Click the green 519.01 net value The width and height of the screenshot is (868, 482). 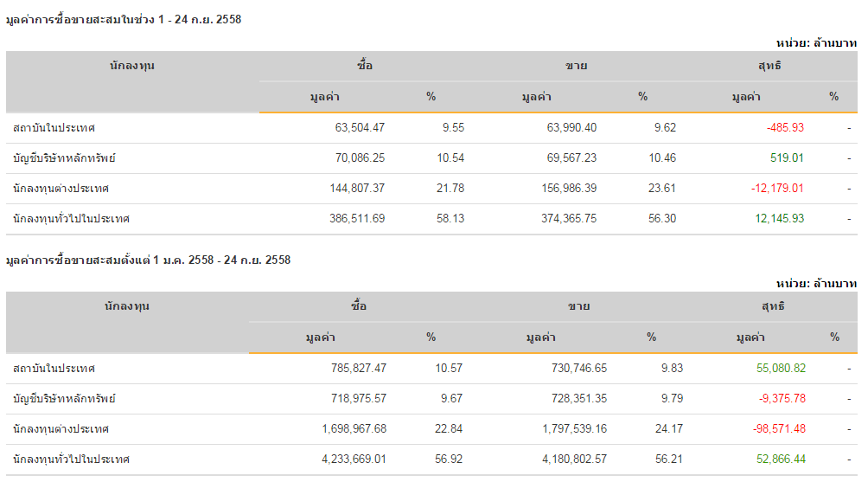click(787, 157)
